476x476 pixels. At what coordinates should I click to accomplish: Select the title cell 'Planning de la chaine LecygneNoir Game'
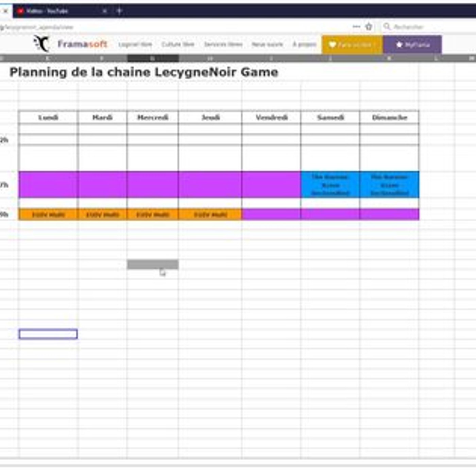(x=144, y=72)
